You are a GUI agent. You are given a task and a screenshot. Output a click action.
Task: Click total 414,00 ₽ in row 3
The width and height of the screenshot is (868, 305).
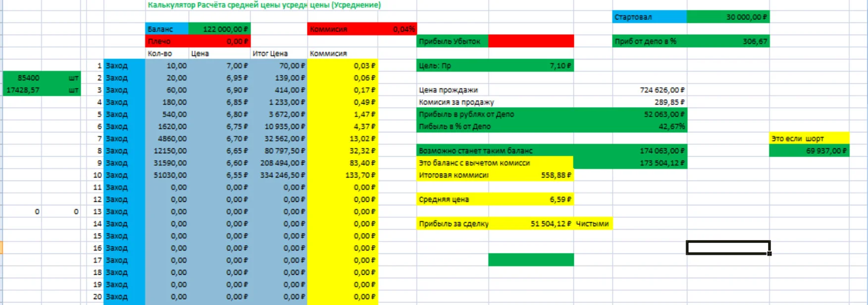pos(278,90)
